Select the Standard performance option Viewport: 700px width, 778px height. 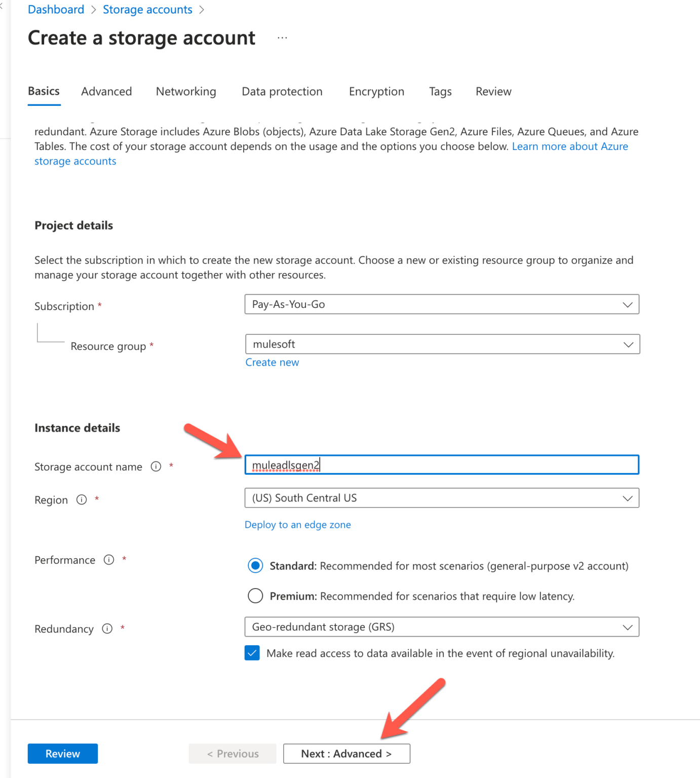point(256,566)
